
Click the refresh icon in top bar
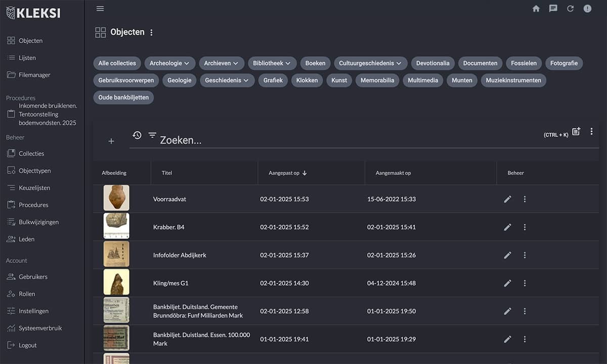(x=571, y=9)
